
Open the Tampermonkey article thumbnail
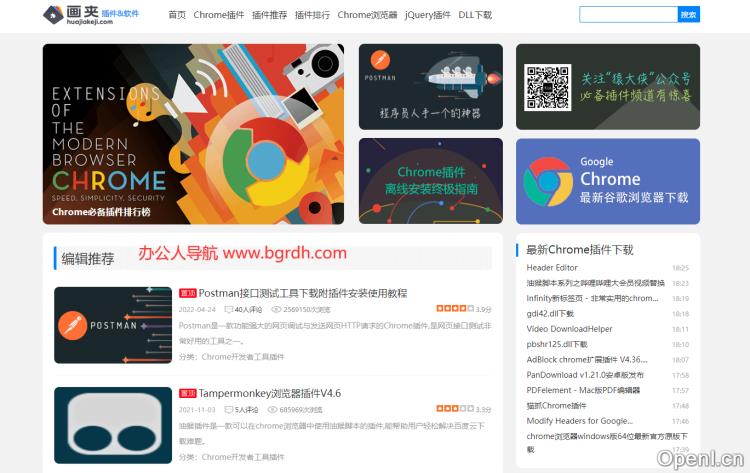coord(113,425)
